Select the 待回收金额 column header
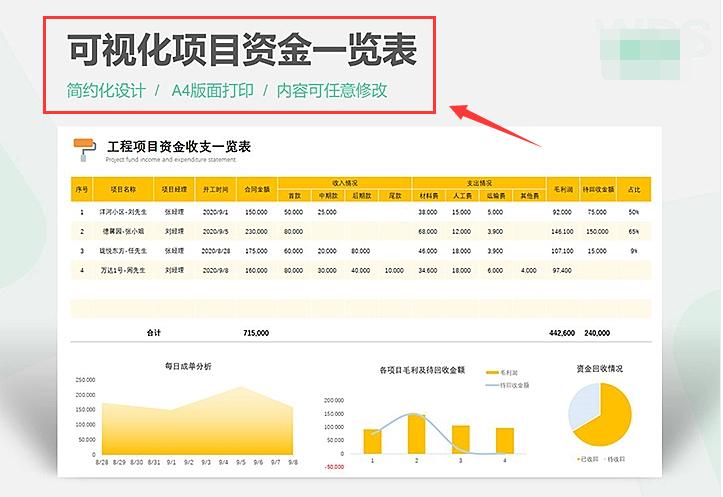 click(598, 189)
